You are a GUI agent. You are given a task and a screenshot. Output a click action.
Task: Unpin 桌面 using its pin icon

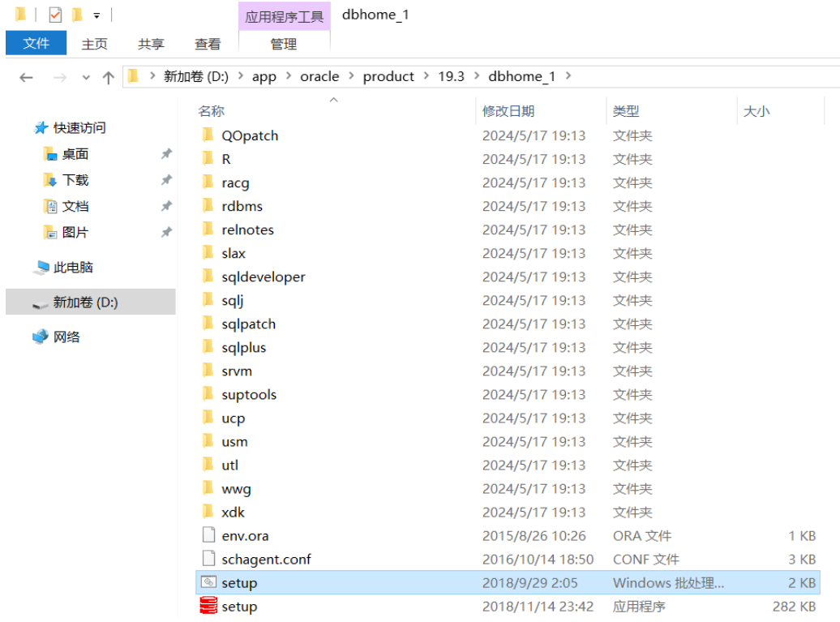[166, 154]
